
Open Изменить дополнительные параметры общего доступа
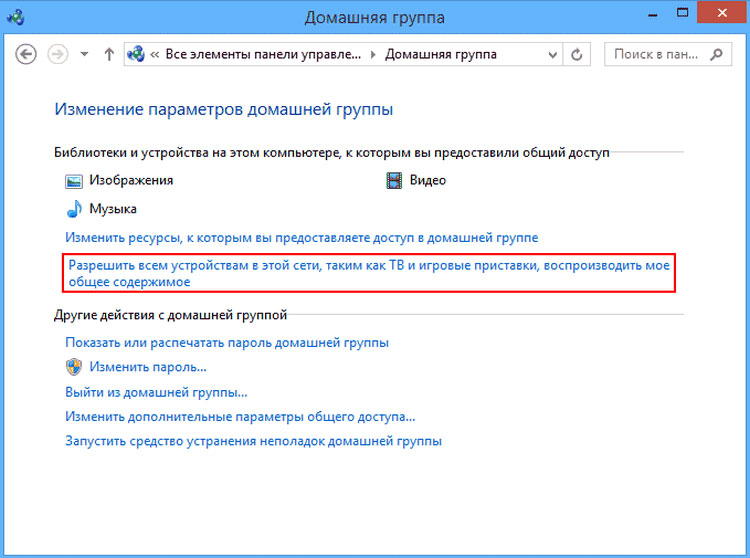(x=240, y=416)
